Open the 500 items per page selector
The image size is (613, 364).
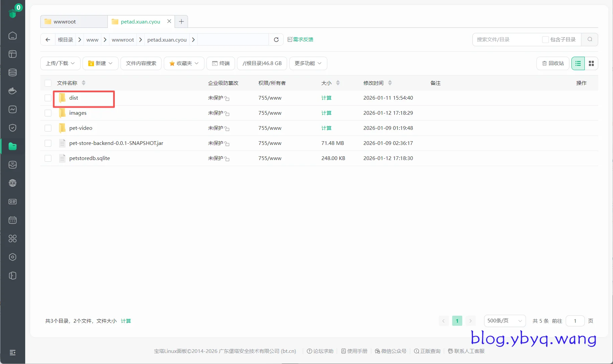[x=504, y=321]
